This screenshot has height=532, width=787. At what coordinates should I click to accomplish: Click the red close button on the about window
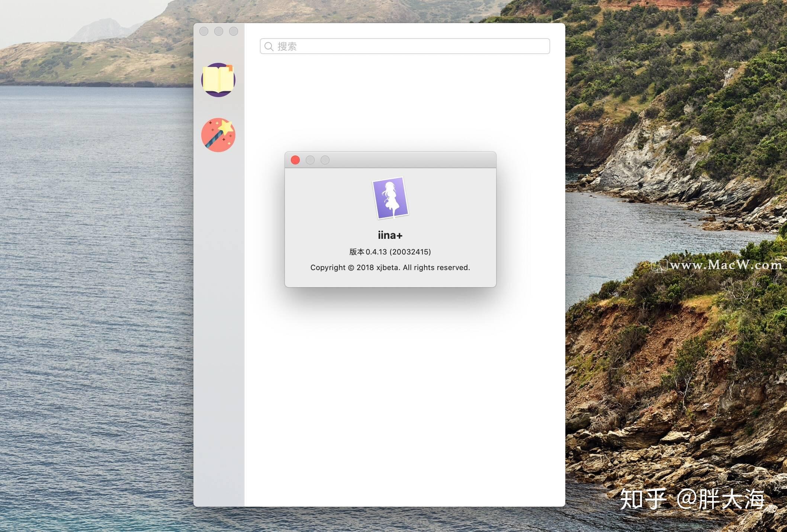[295, 160]
